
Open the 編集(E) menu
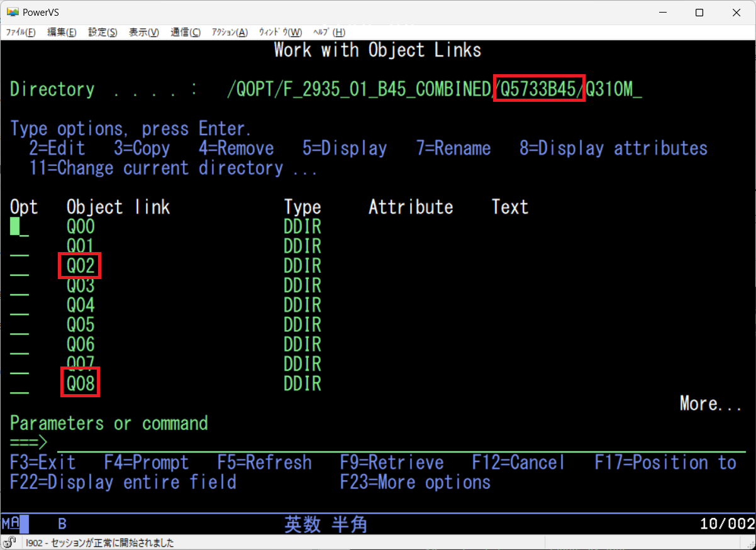click(62, 32)
